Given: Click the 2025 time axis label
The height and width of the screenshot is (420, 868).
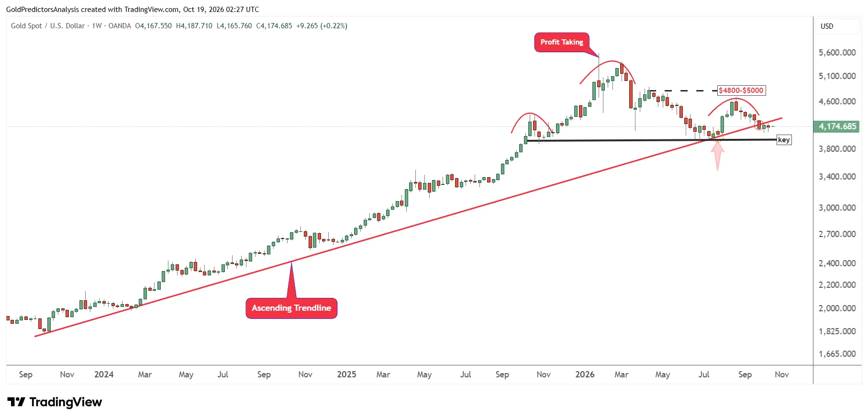Looking at the screenshot, I should point(346,375).
